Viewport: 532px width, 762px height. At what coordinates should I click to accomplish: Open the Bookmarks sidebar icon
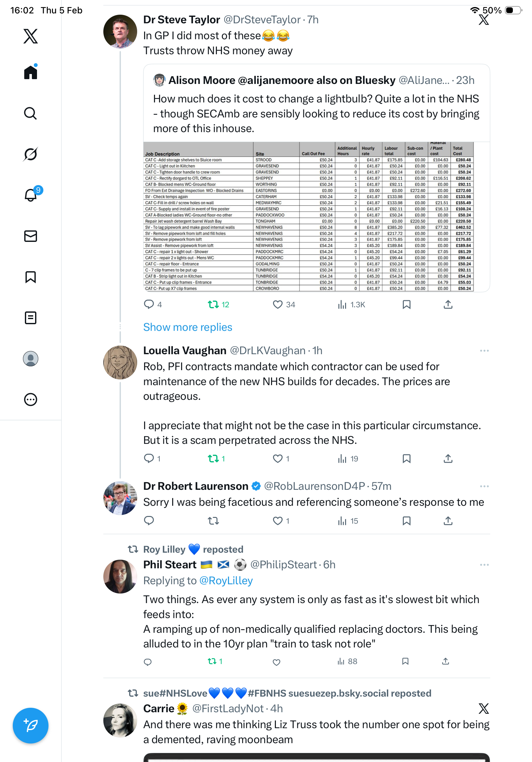tap(31, 277)
